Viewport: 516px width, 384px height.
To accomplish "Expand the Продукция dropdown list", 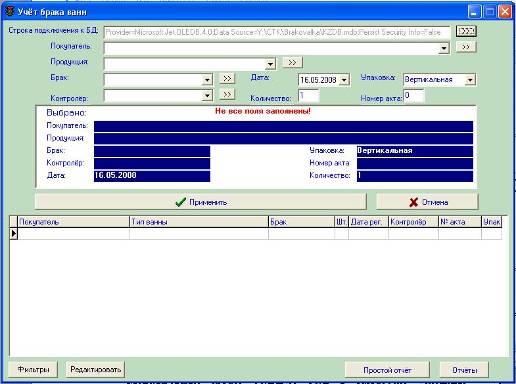I will point(270,64).
